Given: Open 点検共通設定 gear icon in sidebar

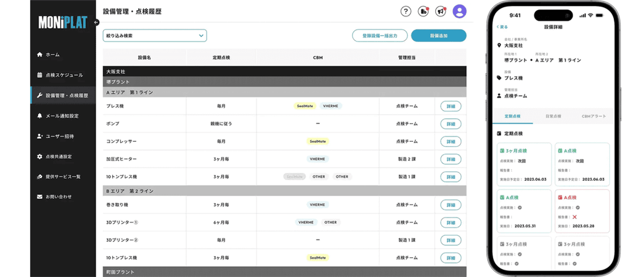Looking at the screenshot, I should coord(40,157).
